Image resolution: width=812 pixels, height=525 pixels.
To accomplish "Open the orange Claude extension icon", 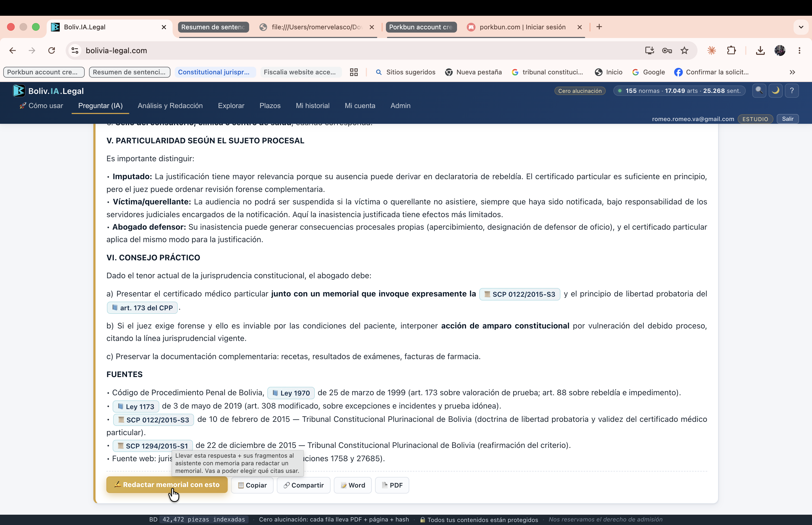I will coord(712,50).
